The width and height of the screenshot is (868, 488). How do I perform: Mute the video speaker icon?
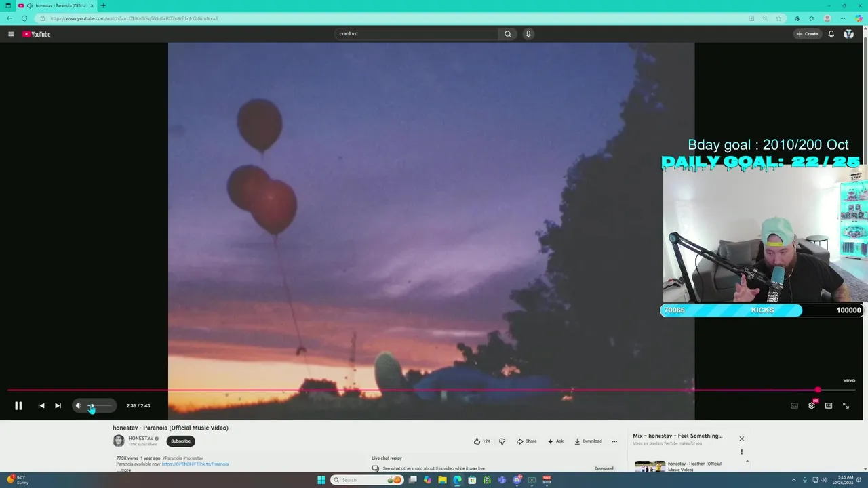(x=79, y=405)
